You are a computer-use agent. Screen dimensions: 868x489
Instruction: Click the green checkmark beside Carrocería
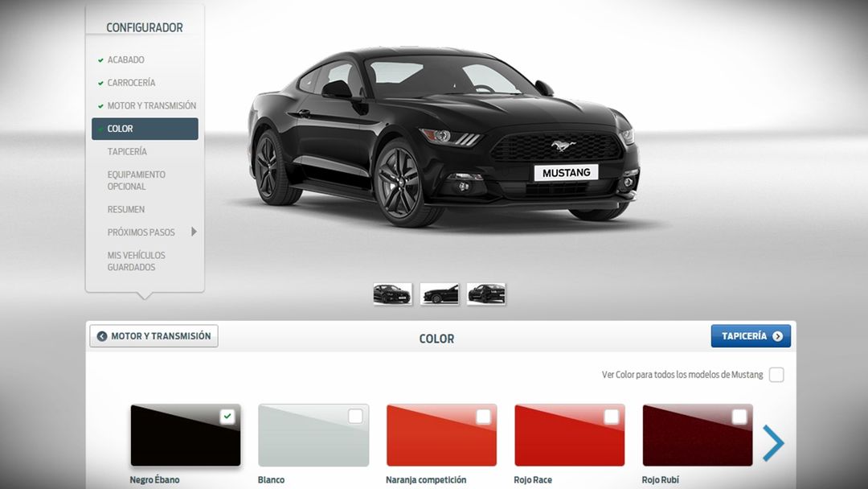100,83
